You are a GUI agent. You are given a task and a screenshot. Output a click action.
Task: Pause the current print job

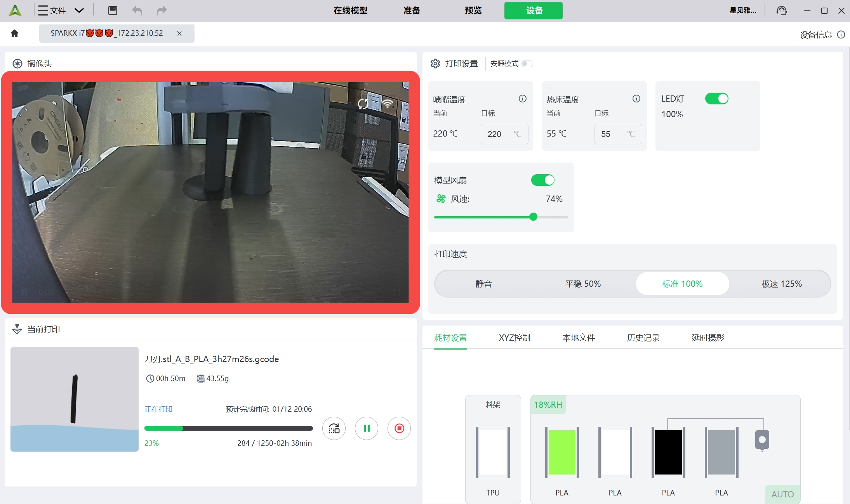(x=366, y=428)
